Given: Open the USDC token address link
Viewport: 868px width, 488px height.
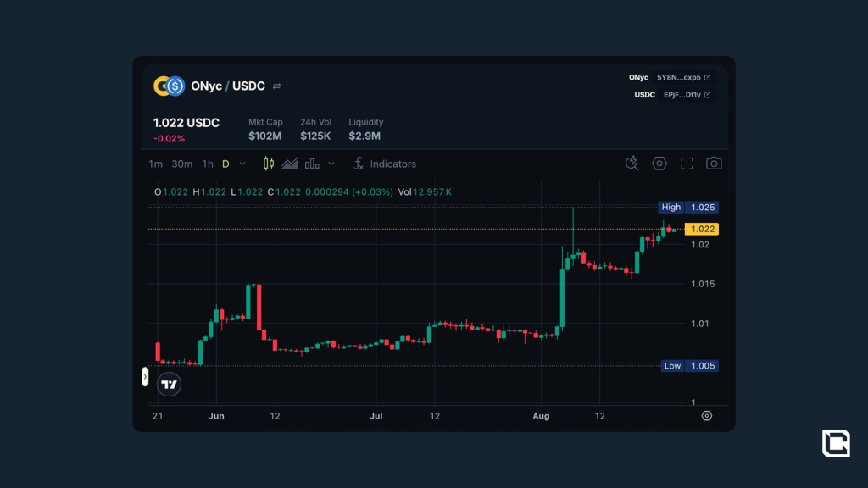Looking at the screenshot, I should tap(687, 95).
